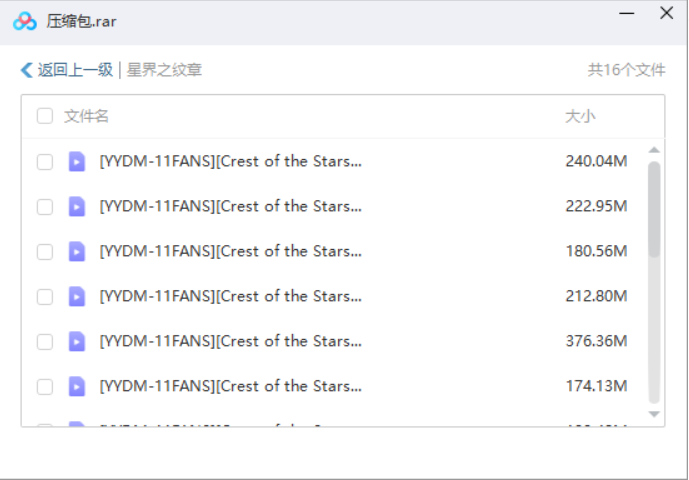This screenshot has width=689, height=480.
Task: Click the vertical scrollbar thumb
Action: [x=654, y=209]
